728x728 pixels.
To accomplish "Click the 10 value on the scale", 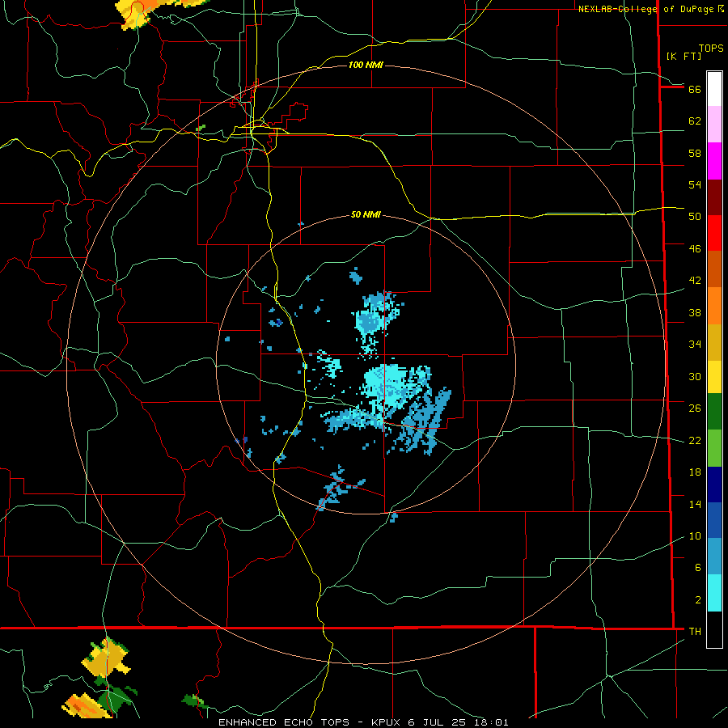I will pos(695,536).
